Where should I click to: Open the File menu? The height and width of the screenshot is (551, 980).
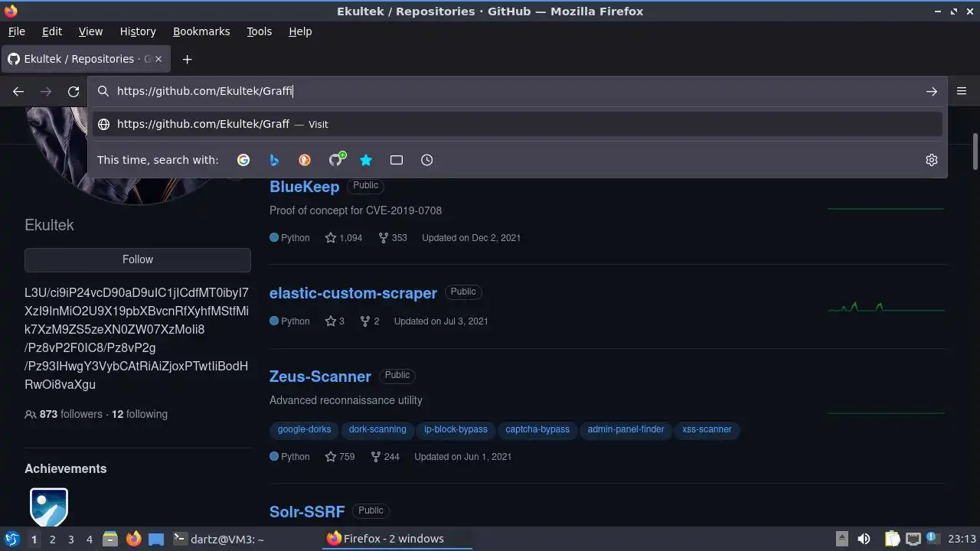tap(17, 31)
